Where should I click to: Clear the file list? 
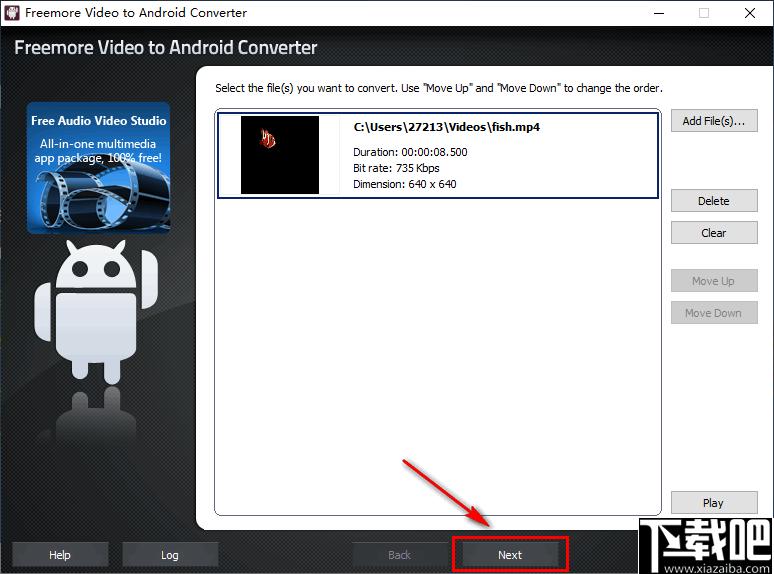[x=714, y=233]
